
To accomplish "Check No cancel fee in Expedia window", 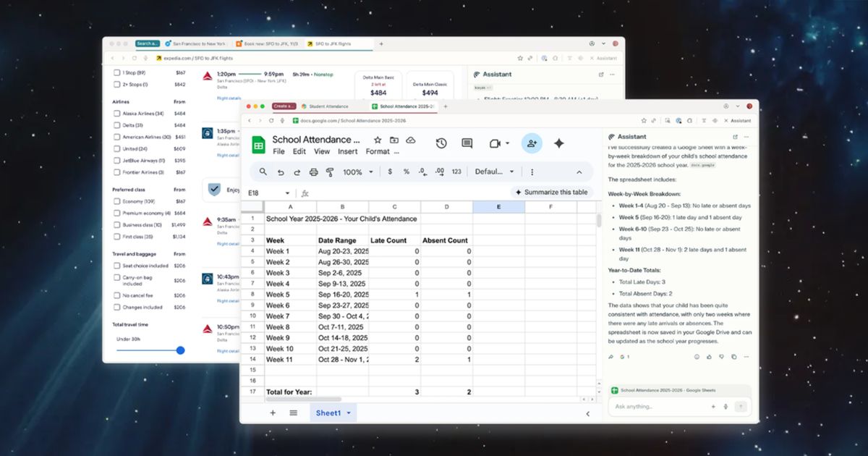I will pos(118,295).
